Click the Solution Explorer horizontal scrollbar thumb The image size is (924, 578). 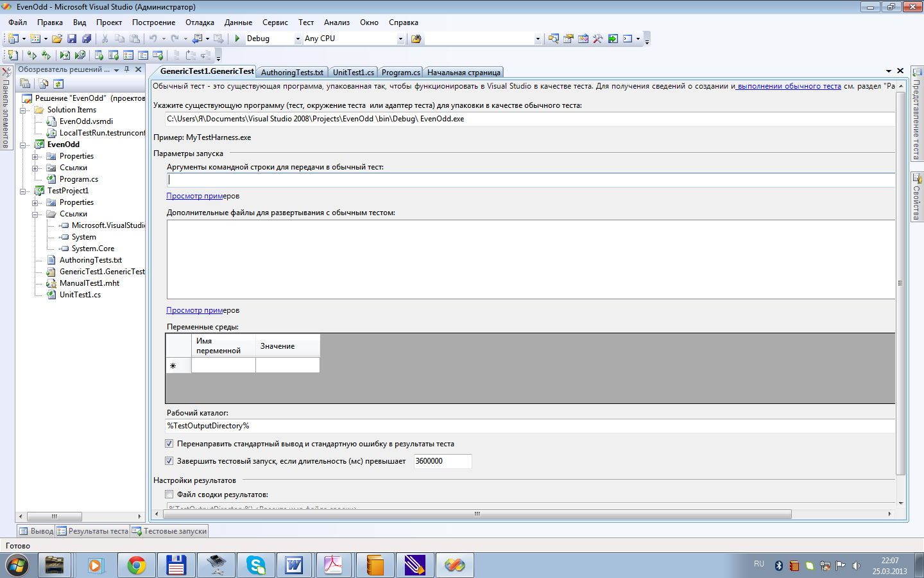[54, 516]
